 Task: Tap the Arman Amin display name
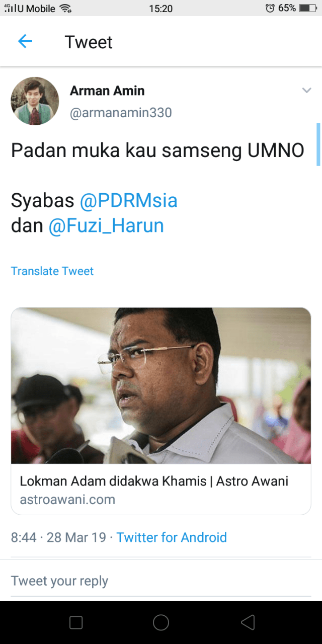(x=107, y=91)
